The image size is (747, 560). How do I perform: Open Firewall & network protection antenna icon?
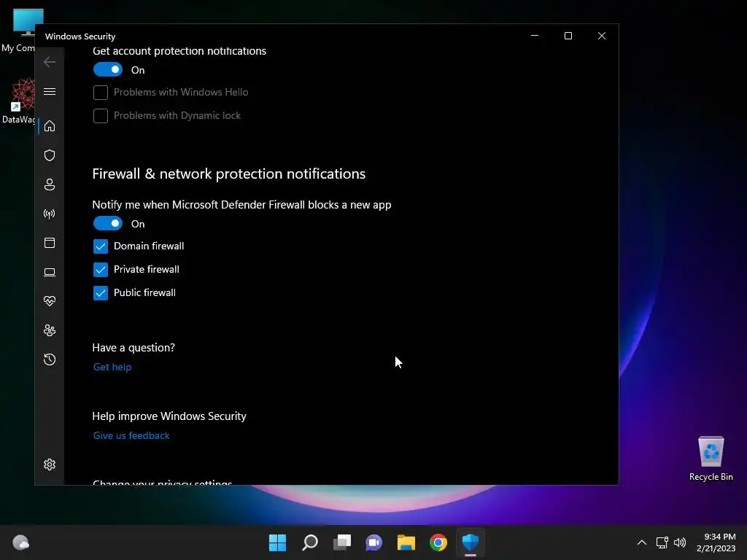click(x=50, y=214)
